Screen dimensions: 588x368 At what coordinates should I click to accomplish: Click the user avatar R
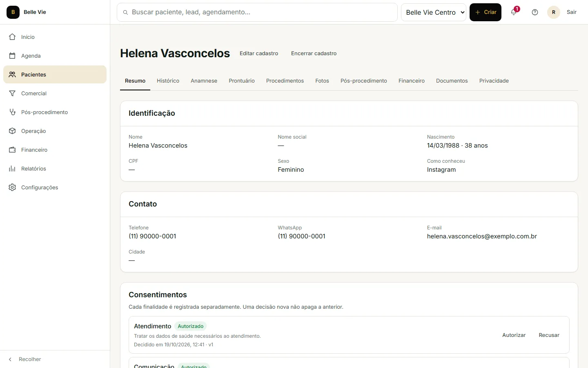pyautogui.click(x=554, y=12)
